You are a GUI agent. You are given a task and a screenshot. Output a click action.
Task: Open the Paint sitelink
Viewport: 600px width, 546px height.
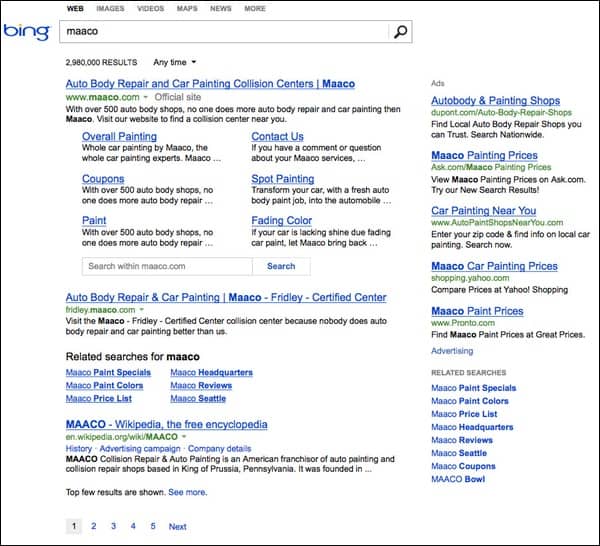coord(94,220)
